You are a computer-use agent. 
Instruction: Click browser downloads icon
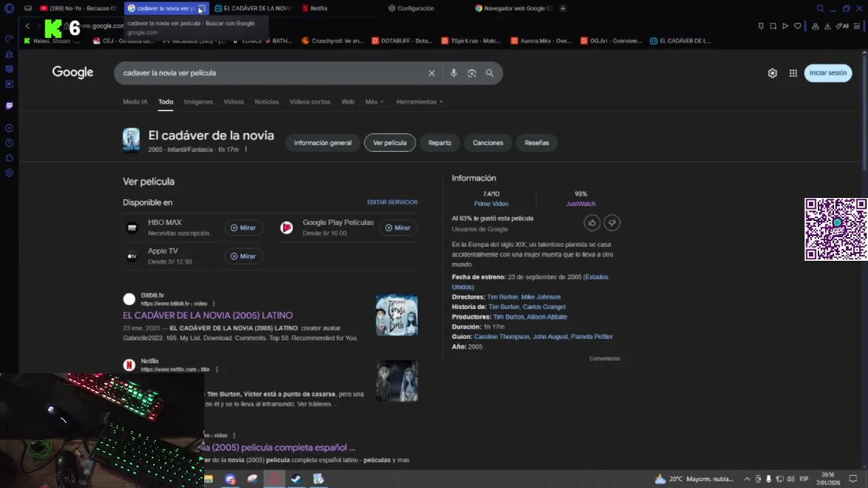pos(827,26)
